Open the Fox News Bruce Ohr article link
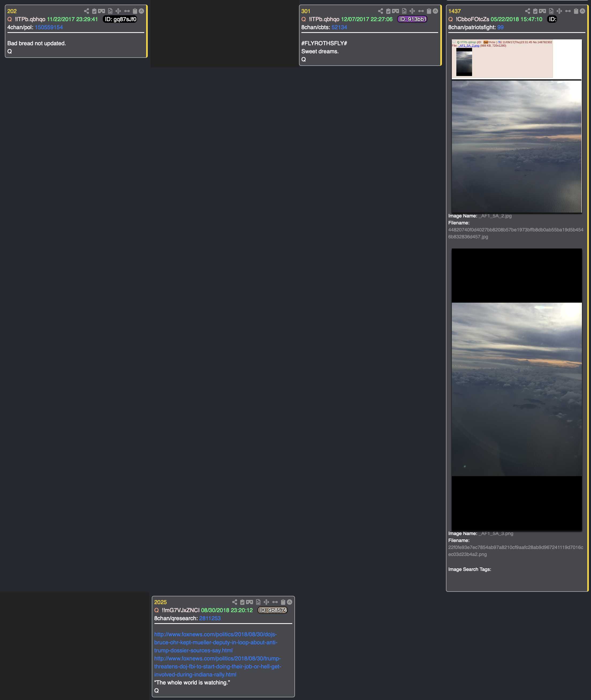This screenshot has width=591, height=700. [x=216, y=642]
